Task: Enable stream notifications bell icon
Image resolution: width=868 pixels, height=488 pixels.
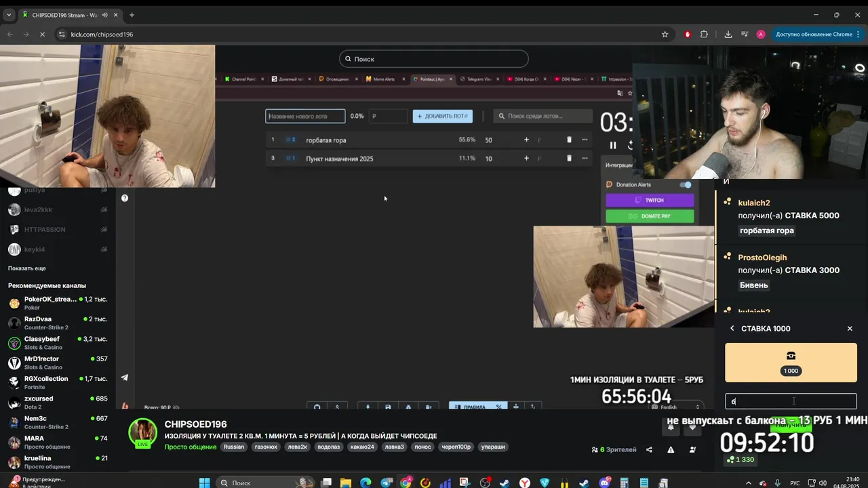Action: [671, 427]
